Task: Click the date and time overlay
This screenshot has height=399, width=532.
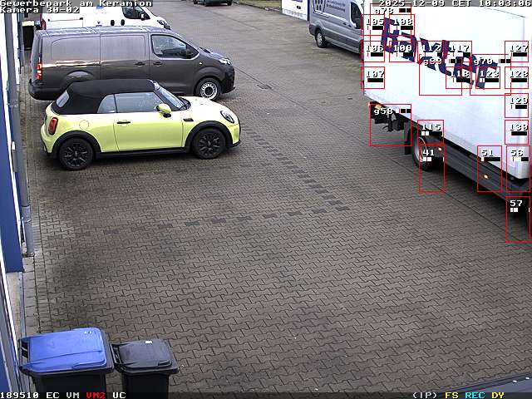Action: click(x=454, y=3)
